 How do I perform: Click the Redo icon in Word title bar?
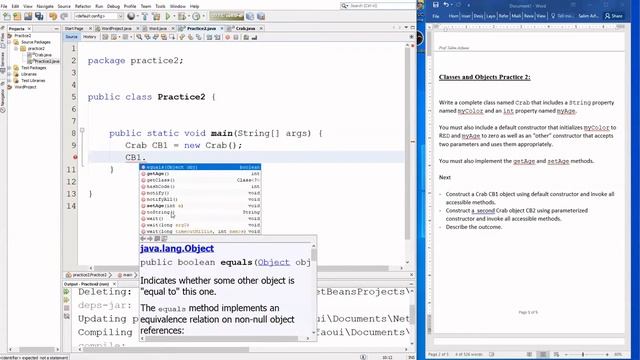coord(458,5)
